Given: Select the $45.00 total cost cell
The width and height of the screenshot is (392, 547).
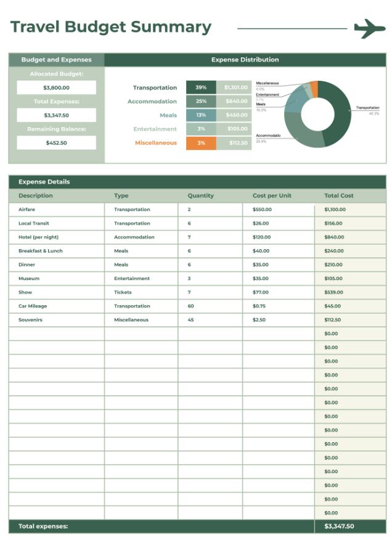Looking at the screenshot, I should 350,306.
